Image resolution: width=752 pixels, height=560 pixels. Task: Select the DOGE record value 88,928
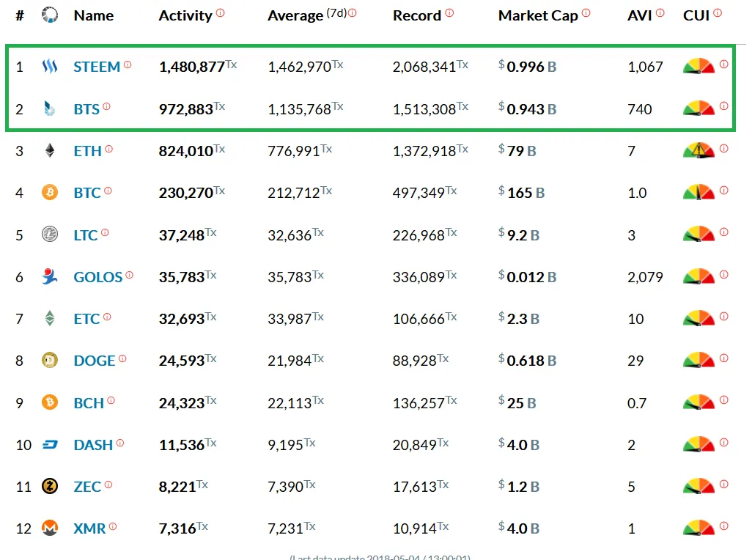click(x=415, y=361)
